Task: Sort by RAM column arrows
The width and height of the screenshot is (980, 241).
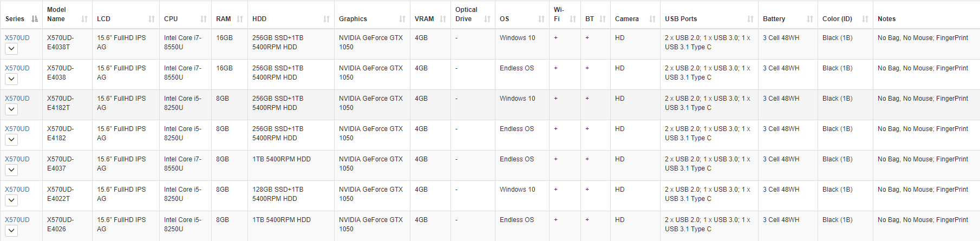Action: point(240,19)
